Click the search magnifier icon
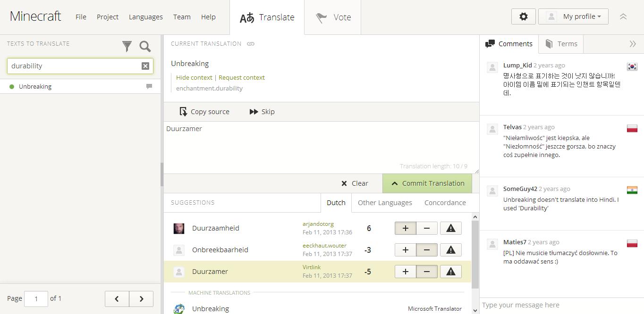This screenshot has height=314, width=644. [145, 46]
